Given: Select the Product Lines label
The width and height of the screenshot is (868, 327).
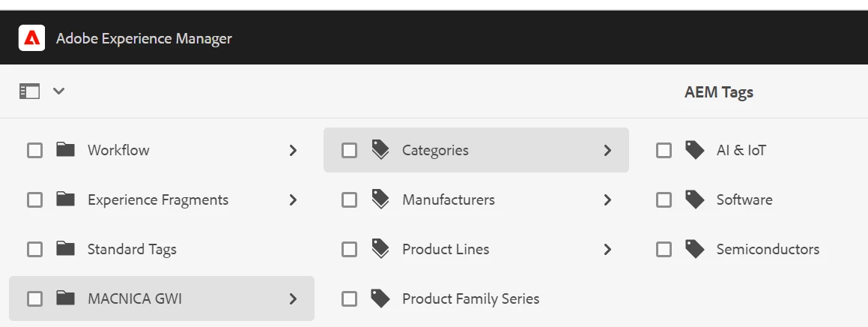Looking at the screenshot, I should (446, 249).
